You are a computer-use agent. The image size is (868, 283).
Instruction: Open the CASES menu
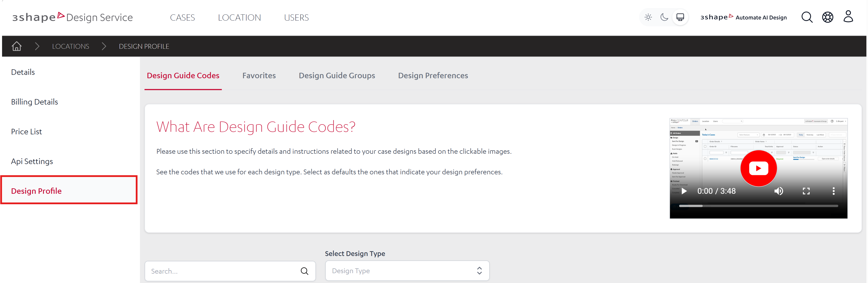[x=182, y=18]
